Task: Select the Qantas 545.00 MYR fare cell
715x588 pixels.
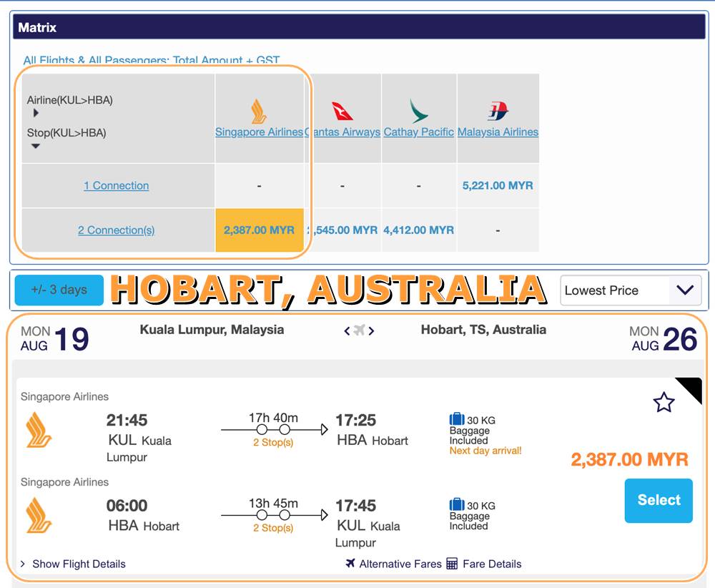Action: tap(343, 230)
